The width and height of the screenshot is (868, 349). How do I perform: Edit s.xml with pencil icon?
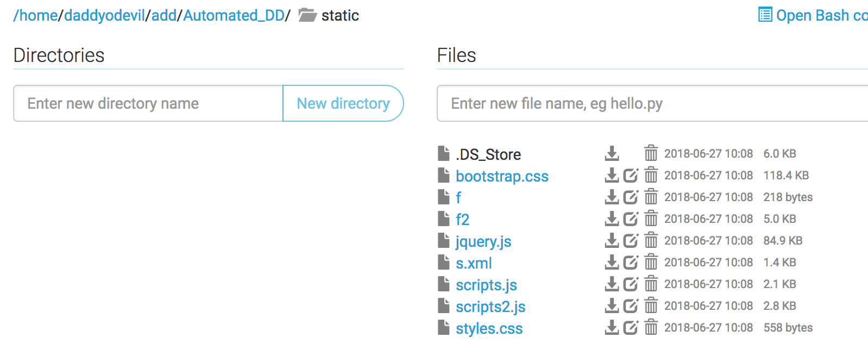point(631,263)
